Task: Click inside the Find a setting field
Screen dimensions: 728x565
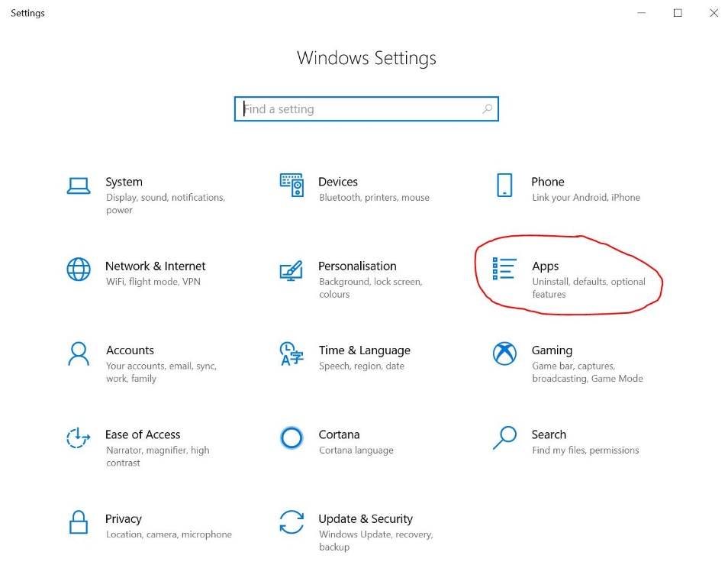Action: 359,109
